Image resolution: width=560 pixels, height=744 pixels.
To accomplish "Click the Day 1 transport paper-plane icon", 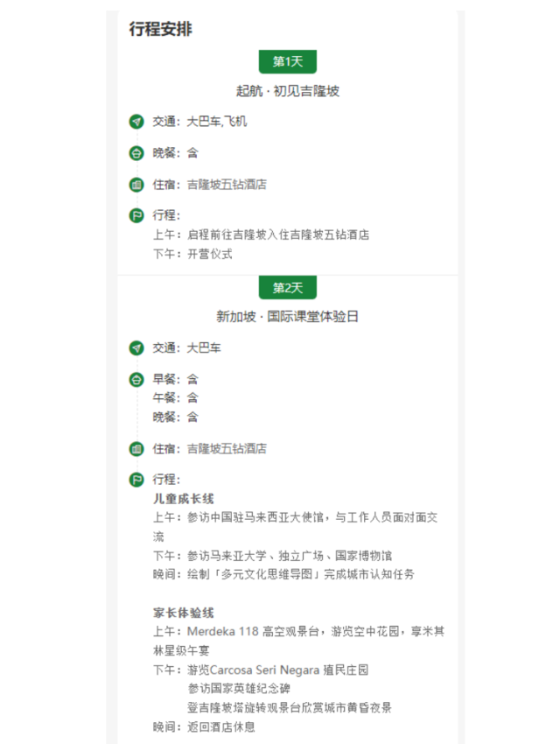I will coord(136,122).
